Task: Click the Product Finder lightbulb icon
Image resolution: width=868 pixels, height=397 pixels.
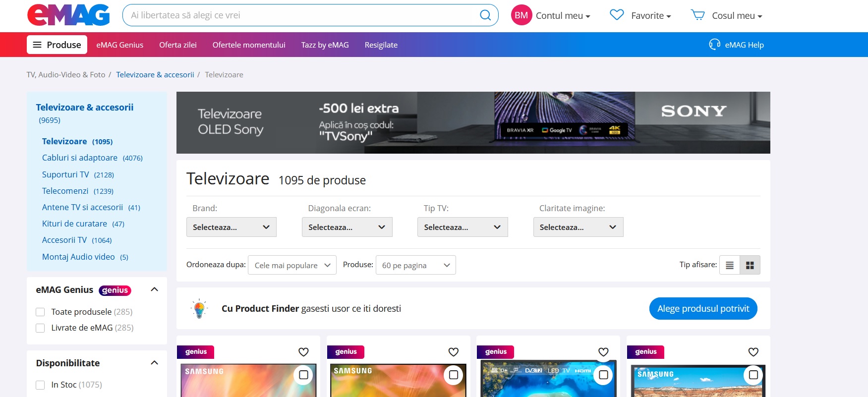Action: (199, 308)
